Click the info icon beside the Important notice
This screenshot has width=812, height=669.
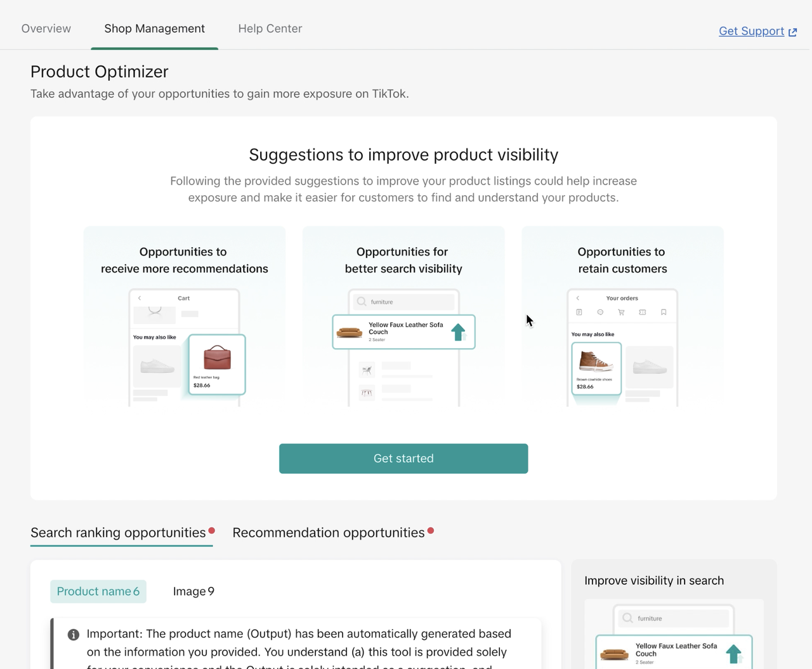[74, 635]
